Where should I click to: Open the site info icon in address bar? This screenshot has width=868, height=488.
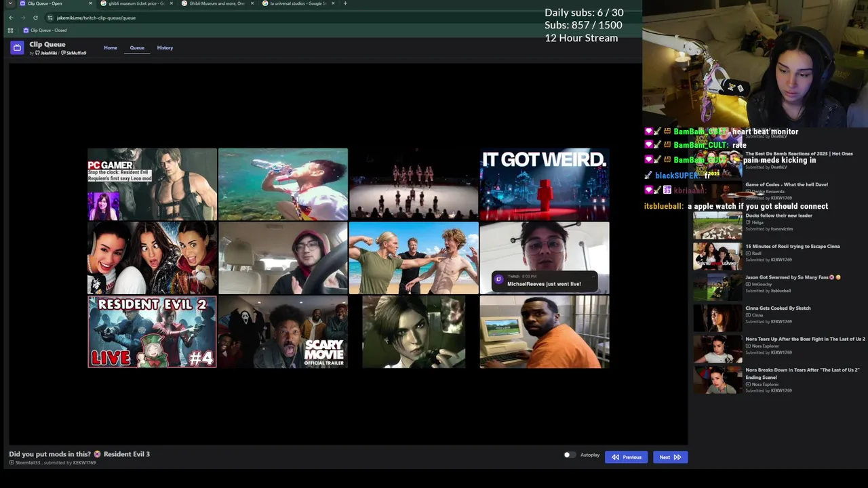point(50,18)
